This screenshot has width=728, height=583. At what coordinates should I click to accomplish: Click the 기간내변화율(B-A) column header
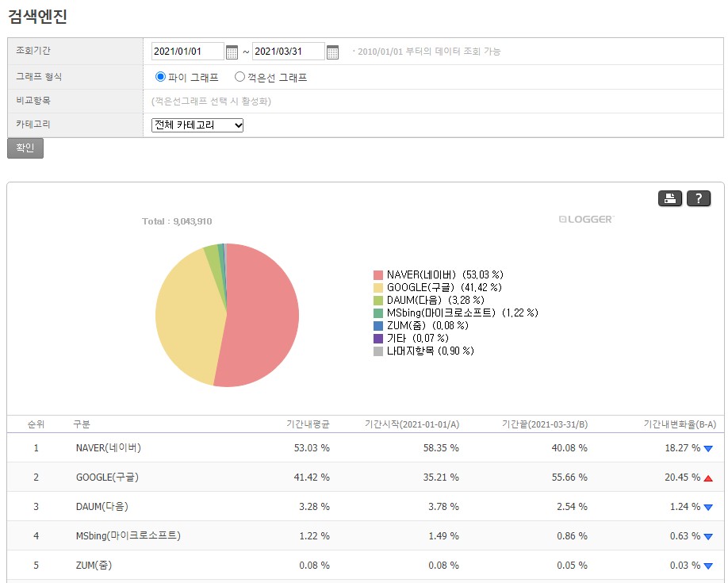coord(680,424)
